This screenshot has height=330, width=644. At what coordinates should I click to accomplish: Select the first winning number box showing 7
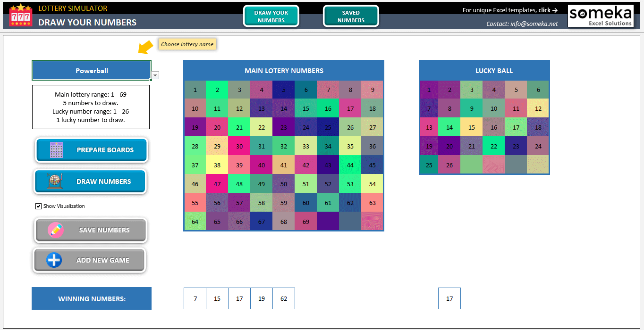195,298
